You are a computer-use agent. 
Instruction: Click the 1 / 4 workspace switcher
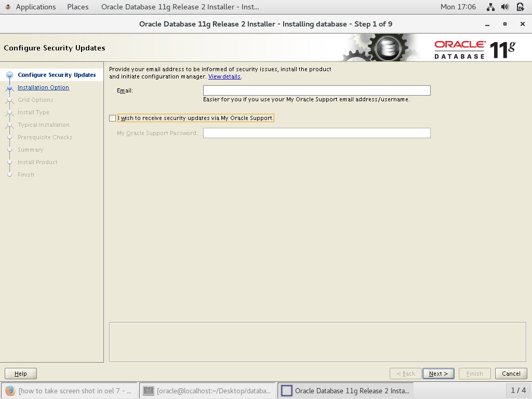[518, 391]
